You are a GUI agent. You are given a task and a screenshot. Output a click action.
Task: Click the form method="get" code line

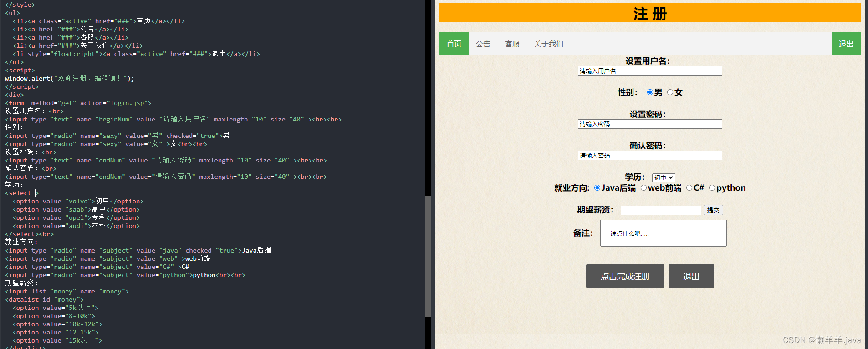[78, 103]
